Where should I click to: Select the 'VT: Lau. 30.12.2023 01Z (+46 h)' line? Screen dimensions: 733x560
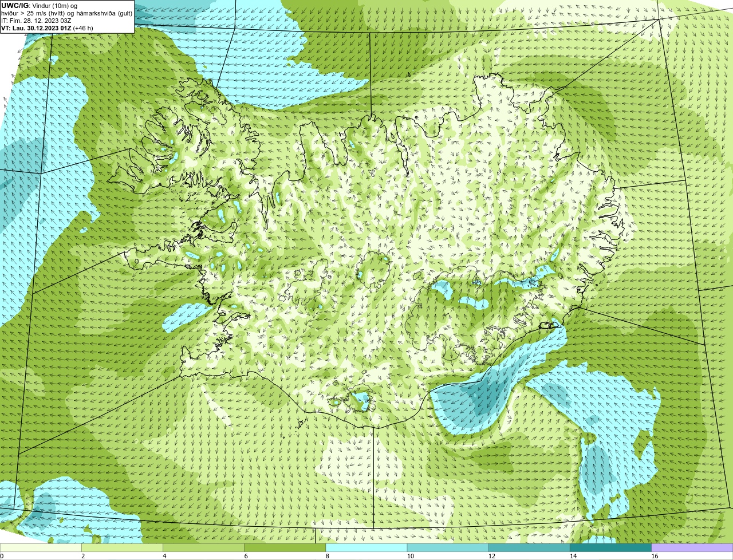(47, 28)
